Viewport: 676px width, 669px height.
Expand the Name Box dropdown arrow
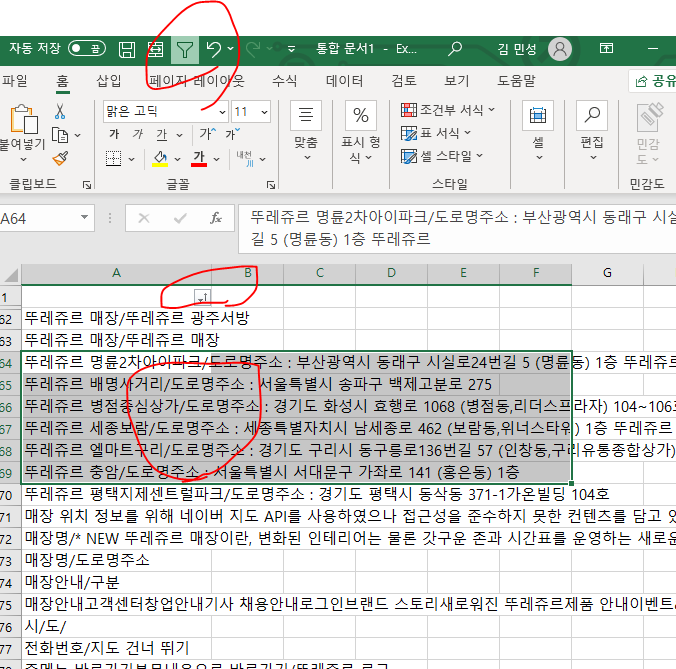tap(84, 217)
